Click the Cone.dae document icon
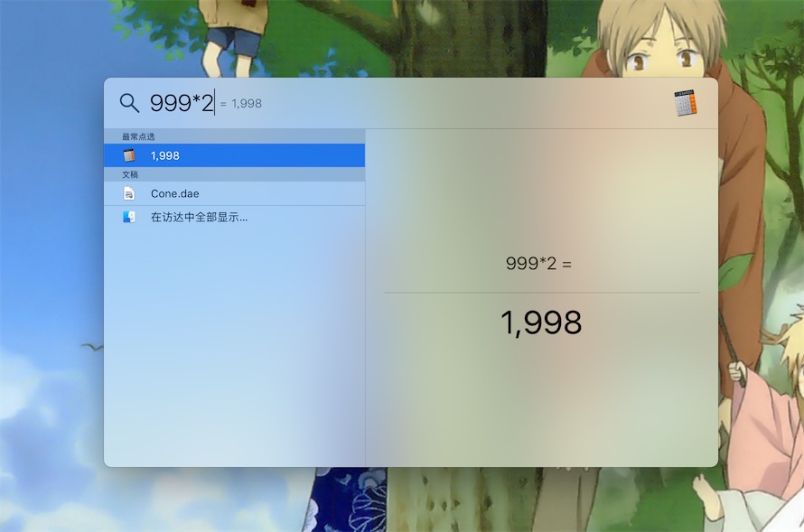This screenshot has width=804, height=532. 128,193
